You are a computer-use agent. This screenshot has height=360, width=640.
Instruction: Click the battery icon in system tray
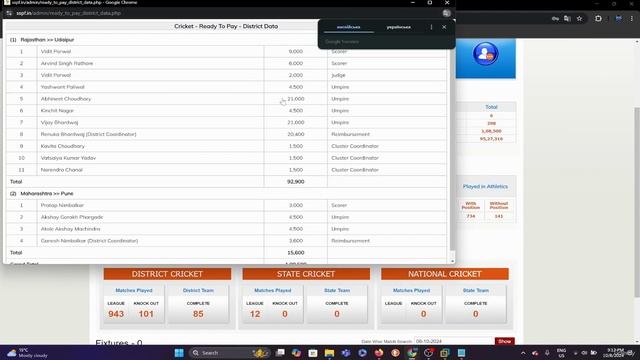594,353
